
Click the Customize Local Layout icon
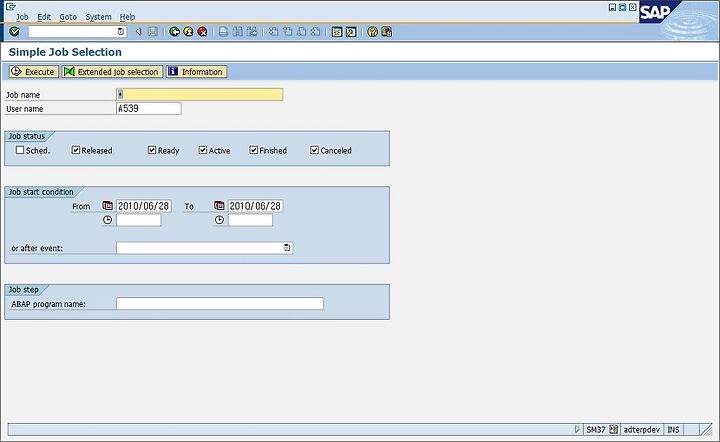click(x=387, y=32)
